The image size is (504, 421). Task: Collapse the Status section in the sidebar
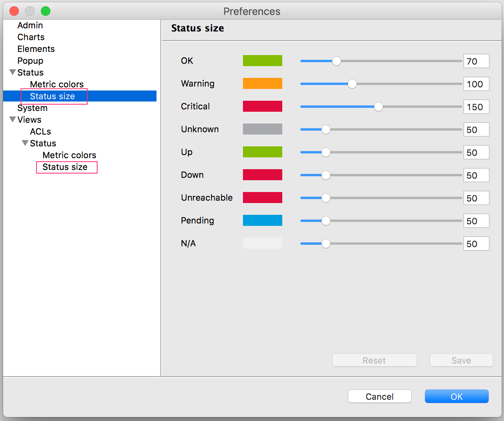pyautogui.click(x=12, y=72)
